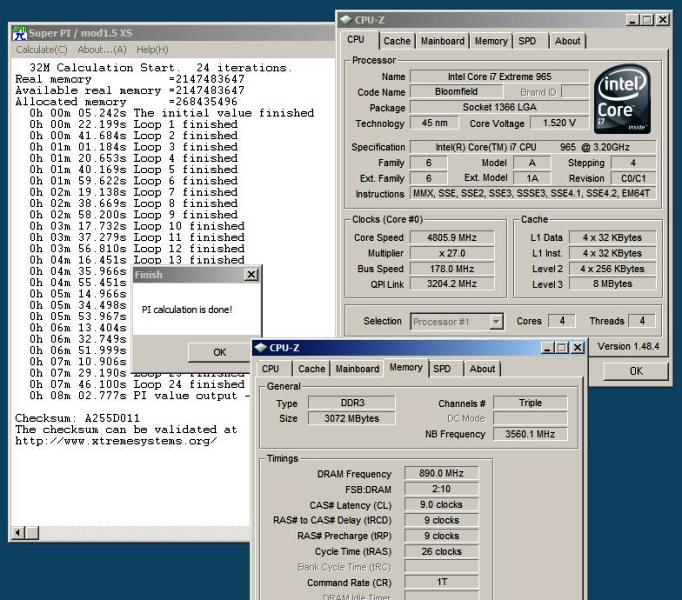This screenshot has height=600, width=682.
Task: Minimize the back CPU-Z window
Action: click(632, 20)
